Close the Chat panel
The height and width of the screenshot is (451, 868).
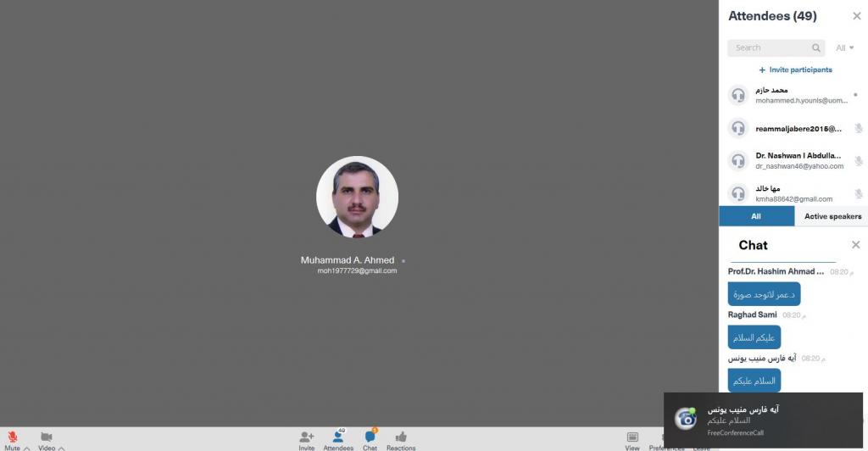[855, 245]
